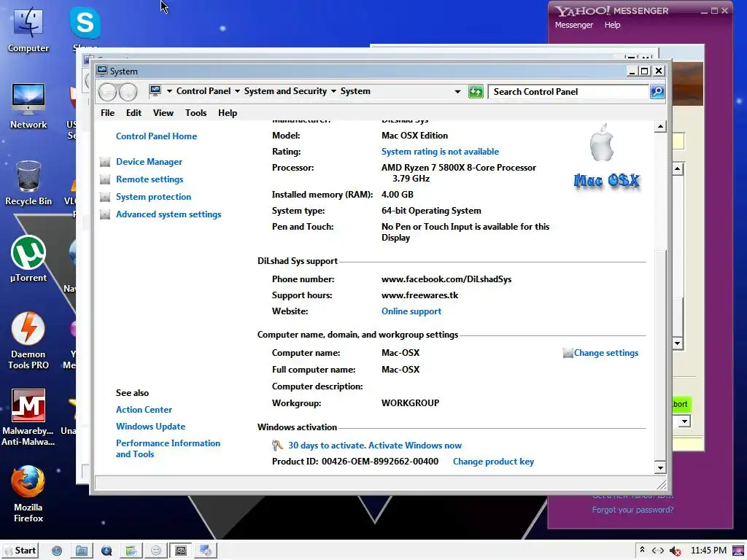Open the Network desktop icon
Image resolution: width=747 pixels, height=560 pixels.
tap(28, 106)
